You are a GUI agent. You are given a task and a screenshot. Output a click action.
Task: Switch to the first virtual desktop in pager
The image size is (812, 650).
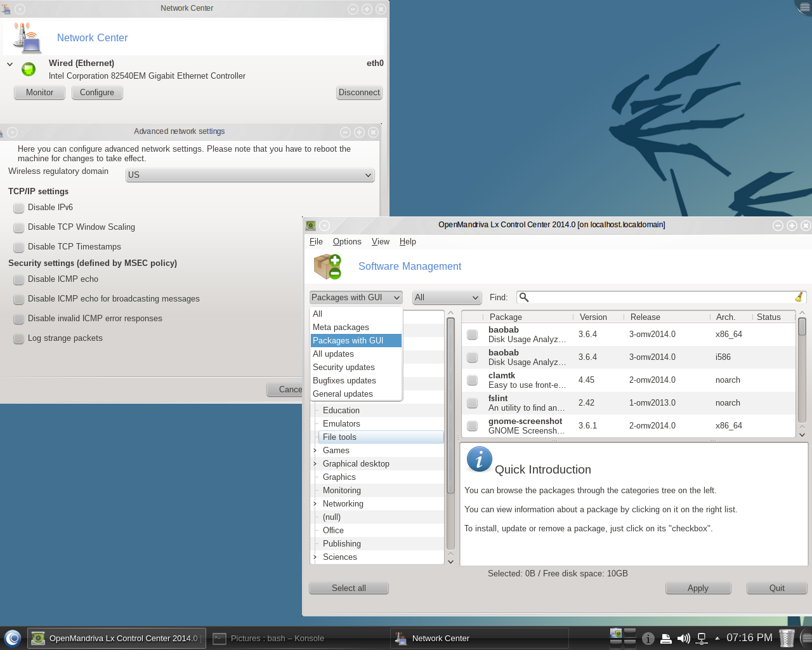(x=616, y=633)
